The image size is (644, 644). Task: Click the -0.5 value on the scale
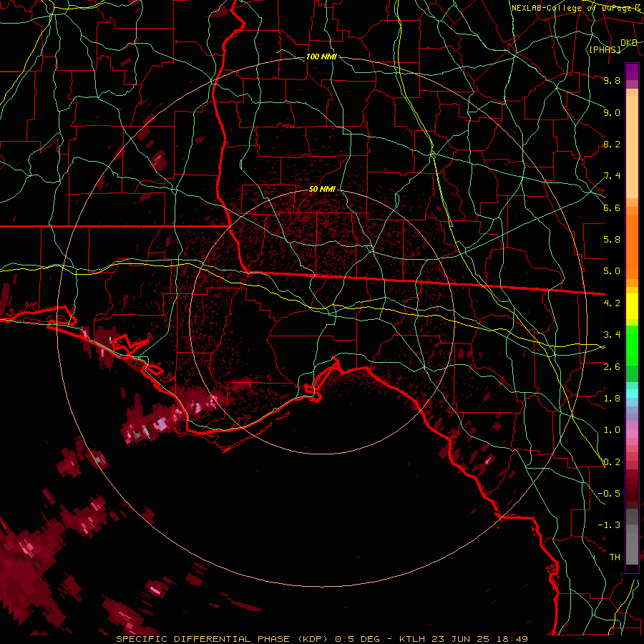pyautogui.click(x=609, y=494)
